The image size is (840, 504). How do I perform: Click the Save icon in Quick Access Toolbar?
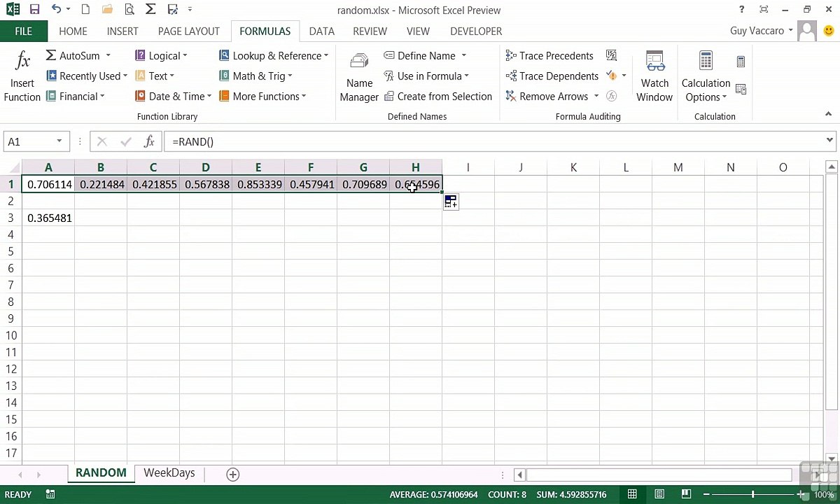pos(34,10)
